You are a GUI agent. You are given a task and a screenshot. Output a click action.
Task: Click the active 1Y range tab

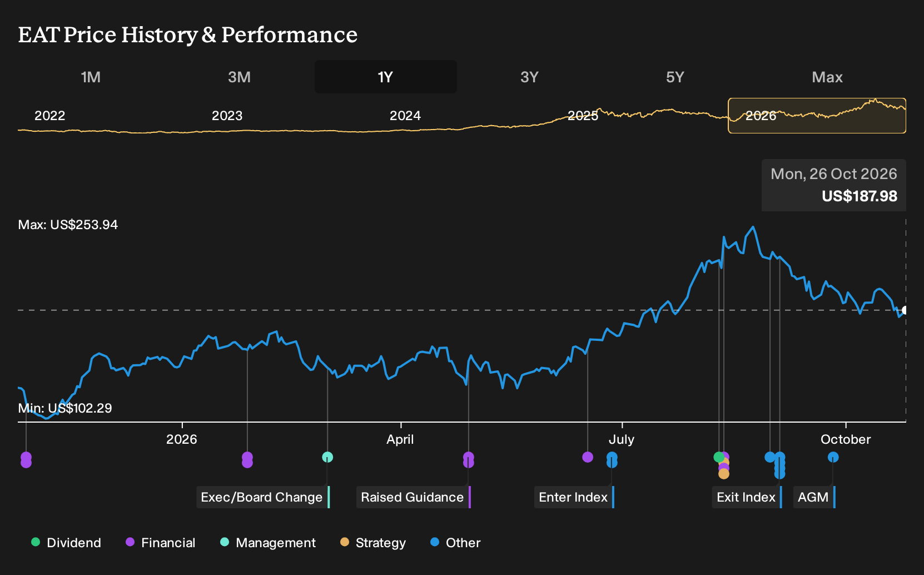[386, 77]
